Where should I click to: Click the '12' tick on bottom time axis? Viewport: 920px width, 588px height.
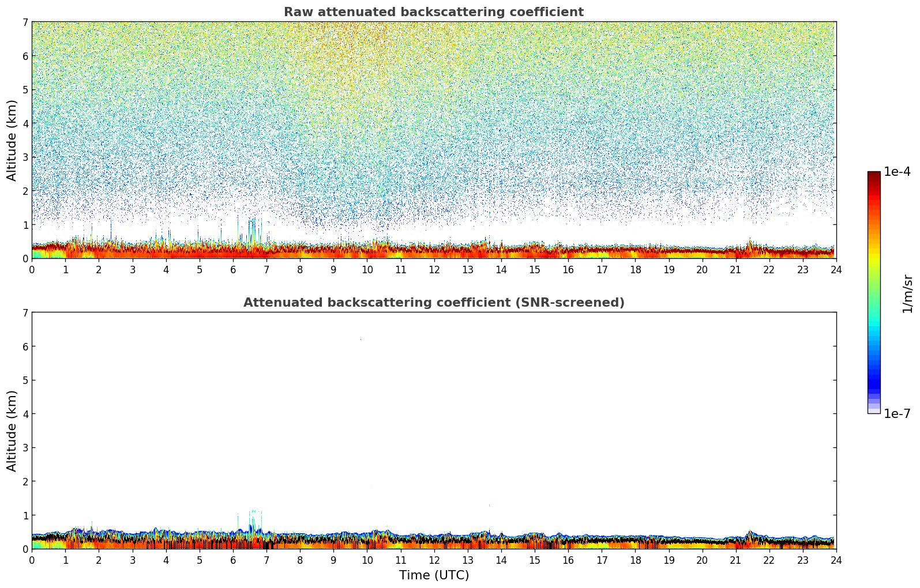click(434, 560)
